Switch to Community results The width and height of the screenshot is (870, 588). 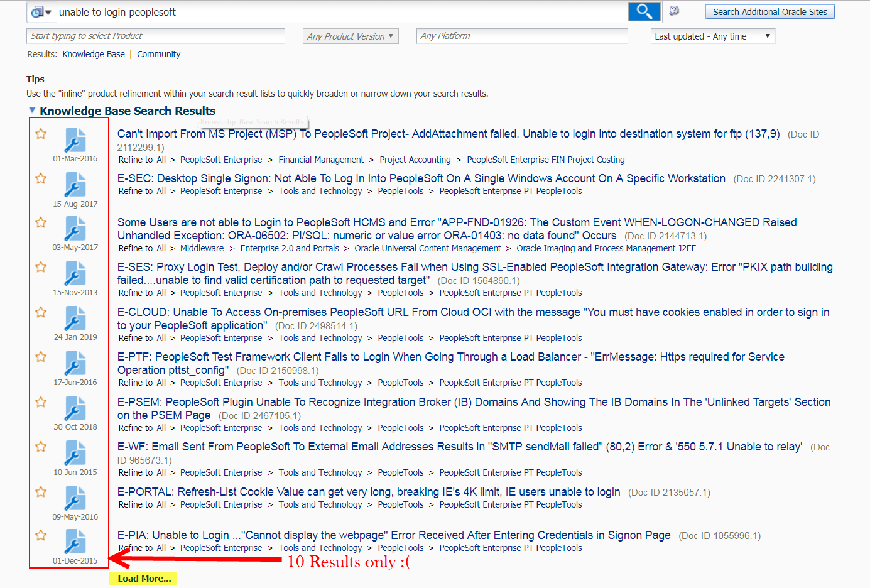pyautogui.click(x=158, y=54)
